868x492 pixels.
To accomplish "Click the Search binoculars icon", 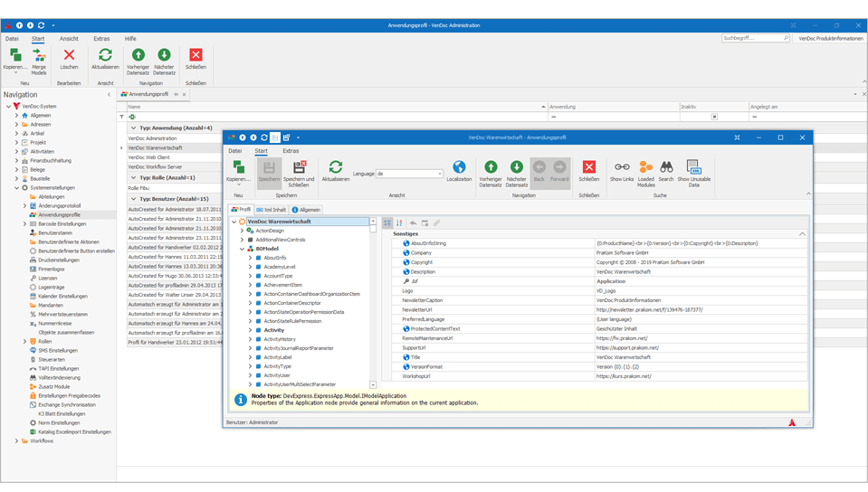I will [666, 170].
